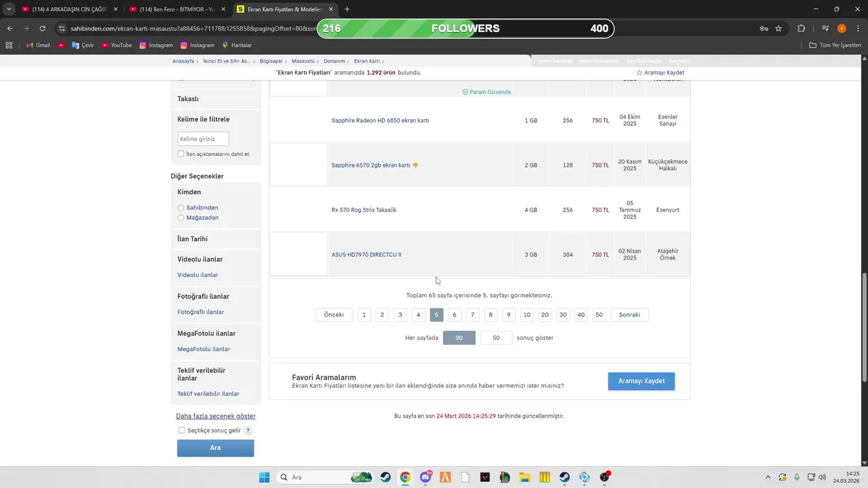Open the Gmail bookmark
Viewport: 868px width, 488px height.
point(38,45)
